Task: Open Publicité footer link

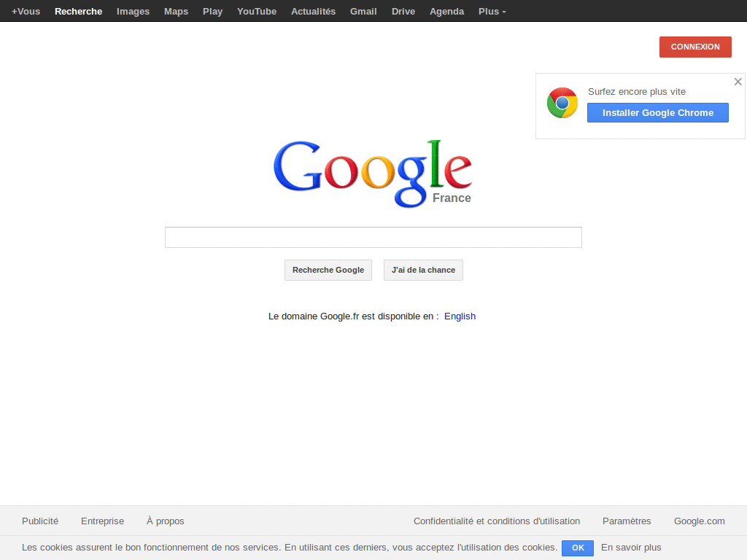Action: [40, 521]
